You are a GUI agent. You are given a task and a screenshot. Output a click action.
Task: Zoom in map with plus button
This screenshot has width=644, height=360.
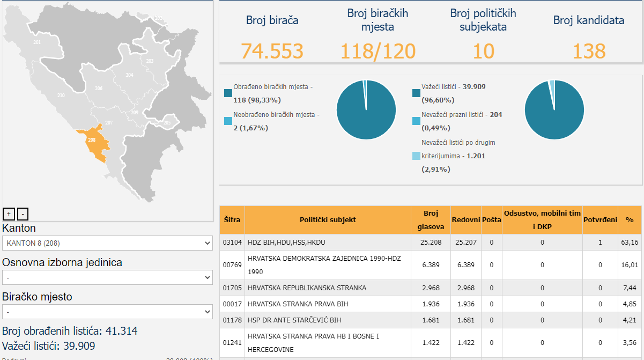tap(9, 214)
